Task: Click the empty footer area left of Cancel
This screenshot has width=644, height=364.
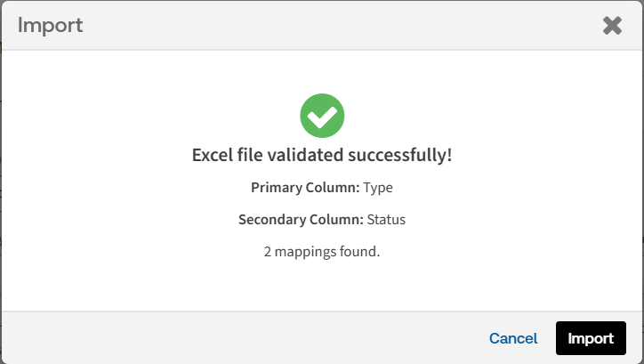Action: tap(240, 338)
